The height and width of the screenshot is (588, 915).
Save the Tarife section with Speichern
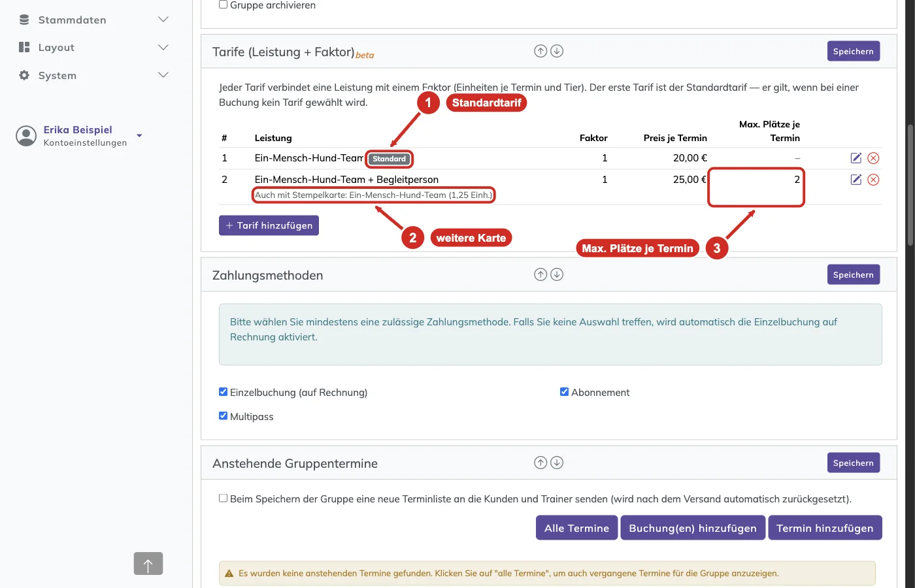coord(854,51)
